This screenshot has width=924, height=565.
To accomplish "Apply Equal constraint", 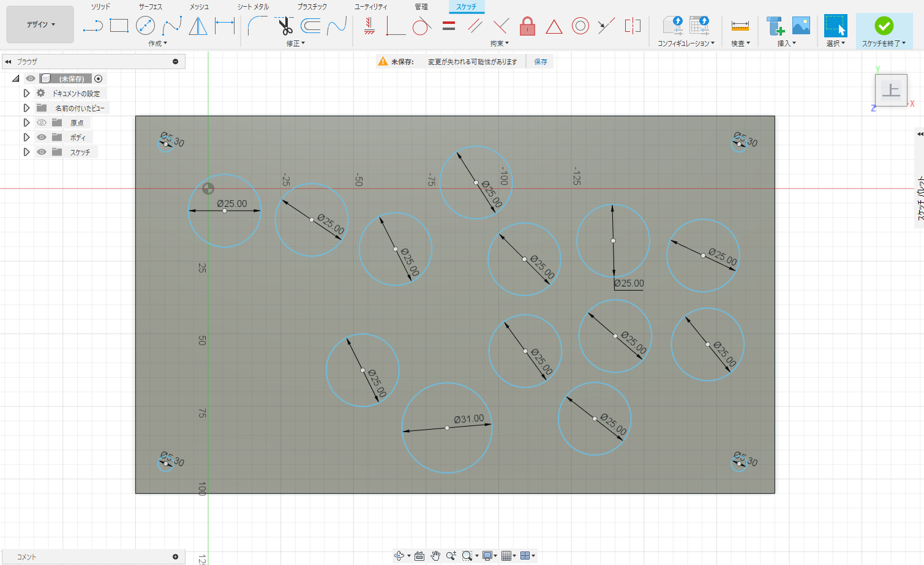I will (449, 26).
